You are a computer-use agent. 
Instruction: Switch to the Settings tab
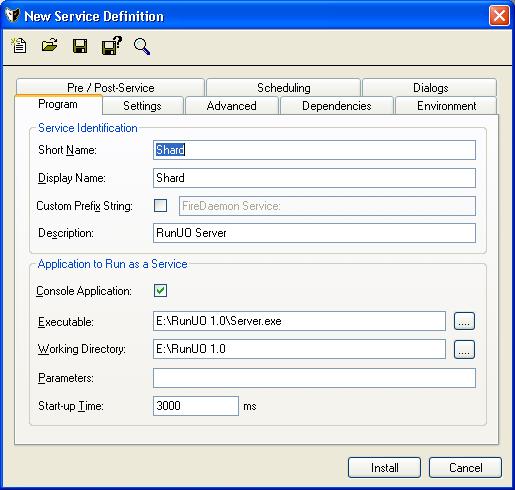pos(143,106)
